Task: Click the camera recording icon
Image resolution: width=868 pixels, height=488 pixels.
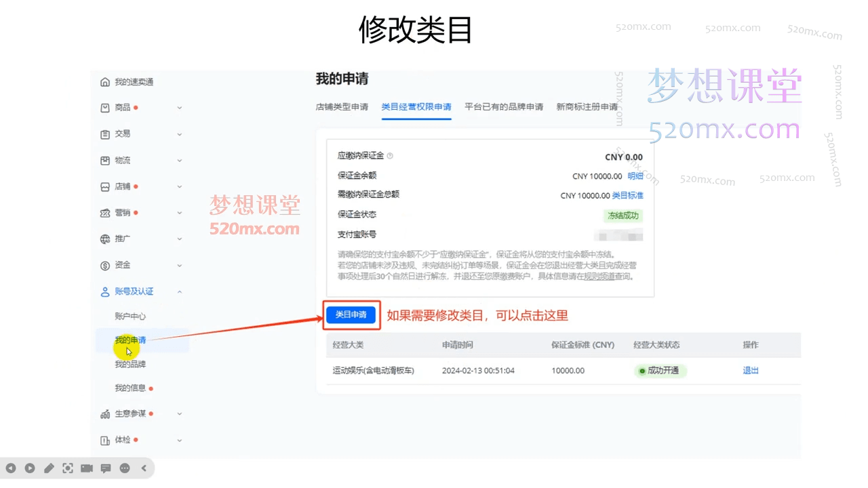Action: (87, 468)
